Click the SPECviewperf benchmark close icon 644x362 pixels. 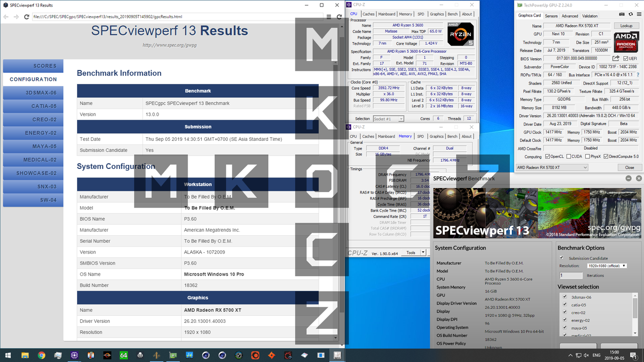pyautogui.click(x=639, y=178)
